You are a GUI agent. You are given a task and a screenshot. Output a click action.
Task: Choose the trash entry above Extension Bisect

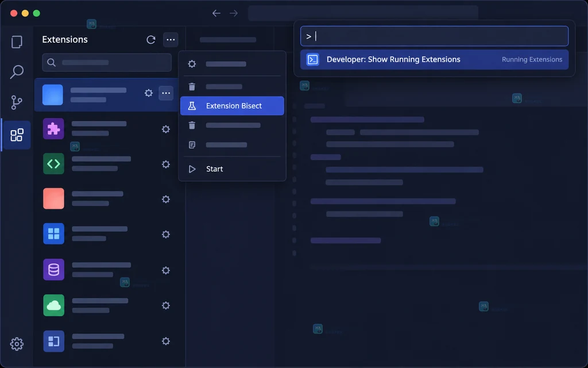pos(232,87)
